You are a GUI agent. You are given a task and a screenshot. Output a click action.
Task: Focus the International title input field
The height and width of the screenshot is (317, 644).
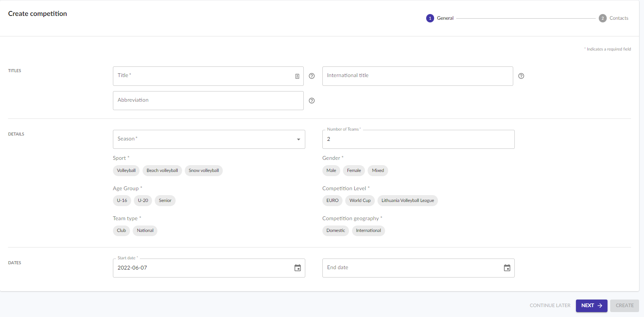click(418, 76)
